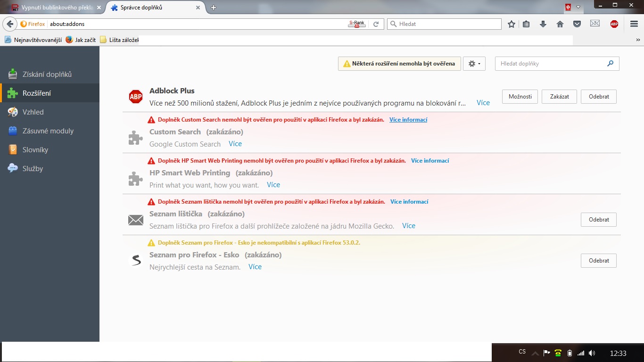The width and height of the screenshot is (644, 362).
Task: Show more bookmarks with the toolbar chevron
Action: click(x=638, y=40)
